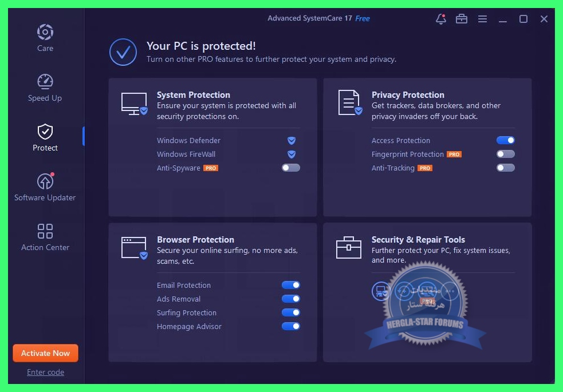Click the Email Protection label
The width and height of the screenshot is (563, 392).
click(184, 285)
